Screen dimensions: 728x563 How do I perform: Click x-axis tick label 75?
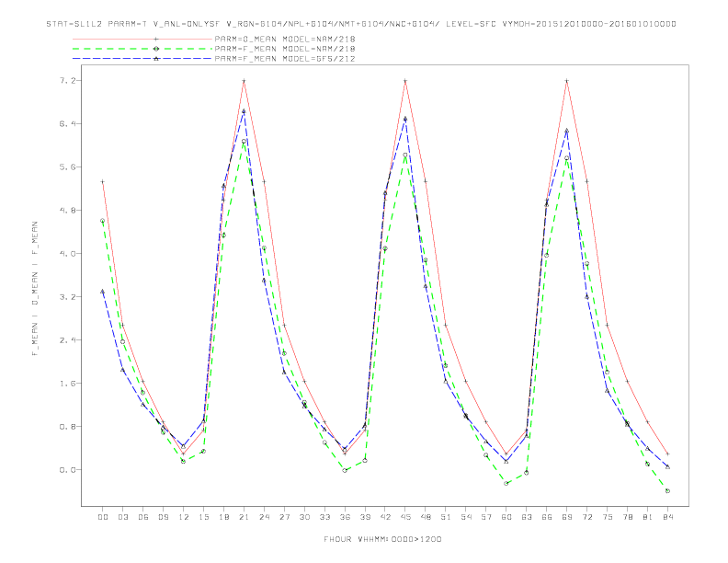coord(608,517)
